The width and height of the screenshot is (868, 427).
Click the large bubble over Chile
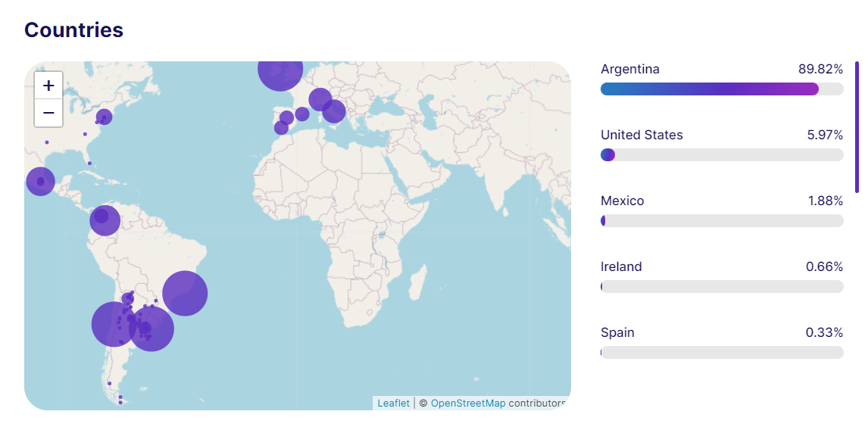[114, 324]
